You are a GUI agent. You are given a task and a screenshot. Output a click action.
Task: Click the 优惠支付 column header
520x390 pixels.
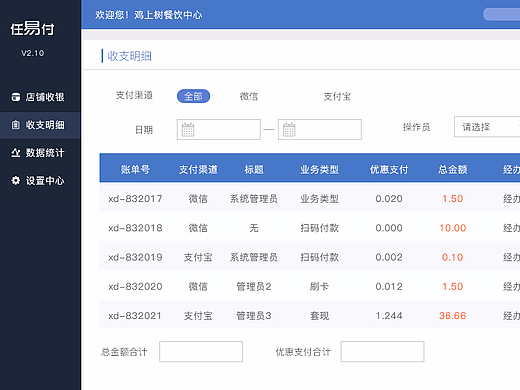point(389,169)
